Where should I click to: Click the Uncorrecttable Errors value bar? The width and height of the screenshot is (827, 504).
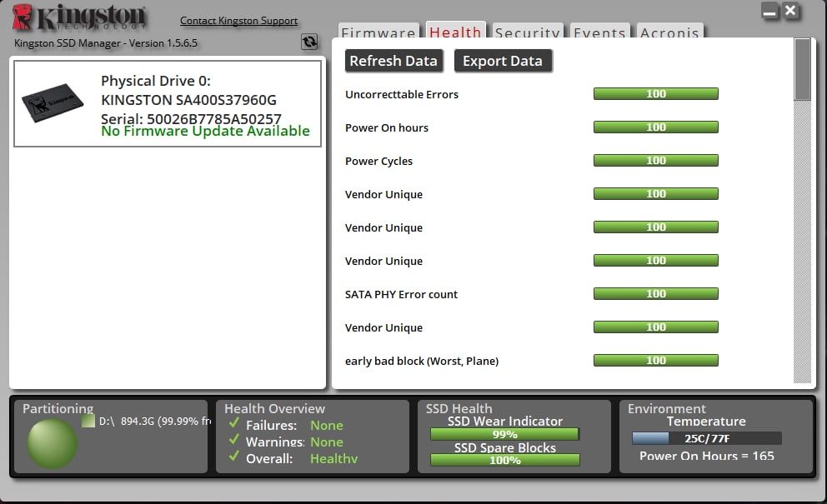[x=656, y=94]
